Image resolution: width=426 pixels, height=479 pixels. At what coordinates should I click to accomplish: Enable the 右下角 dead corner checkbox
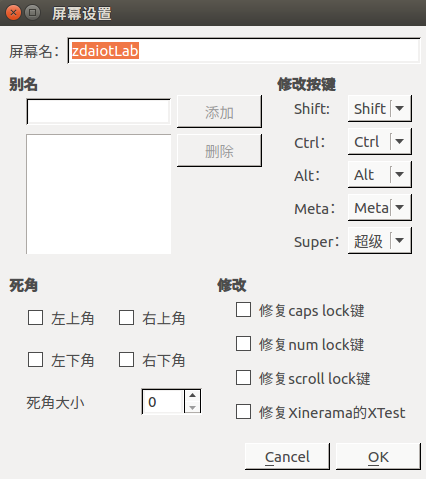tap(126, 359)
